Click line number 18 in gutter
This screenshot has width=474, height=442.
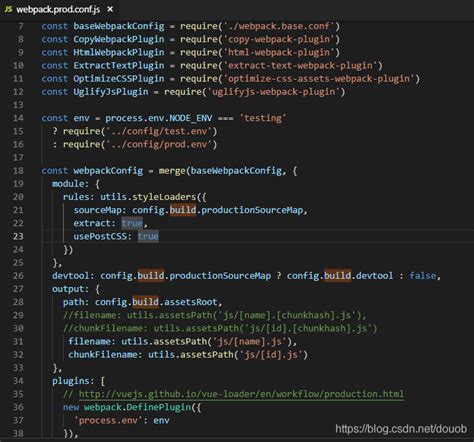pos(18,171)
